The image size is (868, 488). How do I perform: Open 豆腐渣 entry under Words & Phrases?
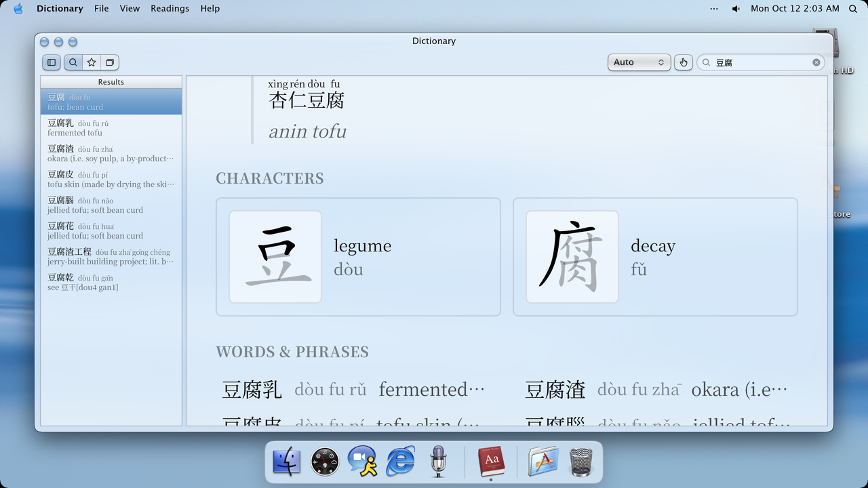656,390
